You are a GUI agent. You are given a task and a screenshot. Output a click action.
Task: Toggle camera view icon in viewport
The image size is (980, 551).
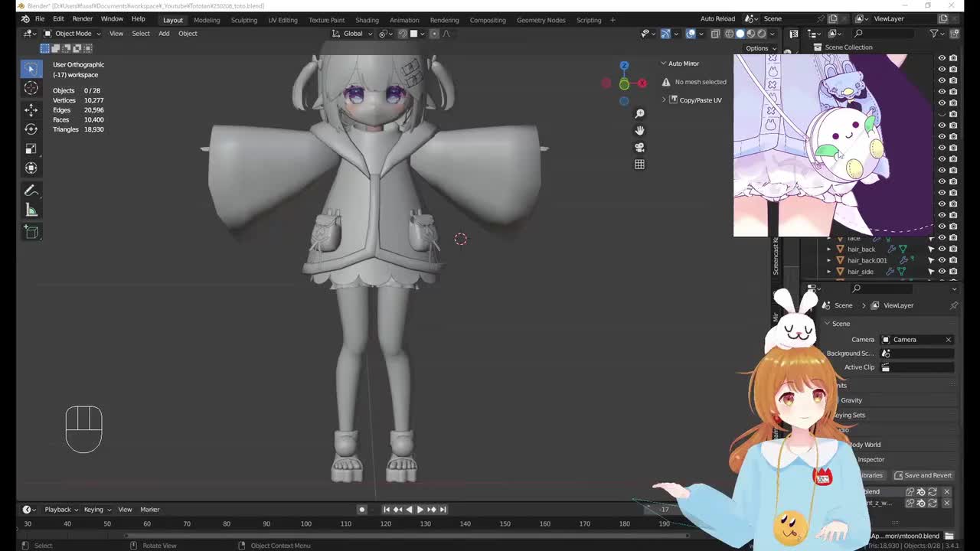click(639, 147)
